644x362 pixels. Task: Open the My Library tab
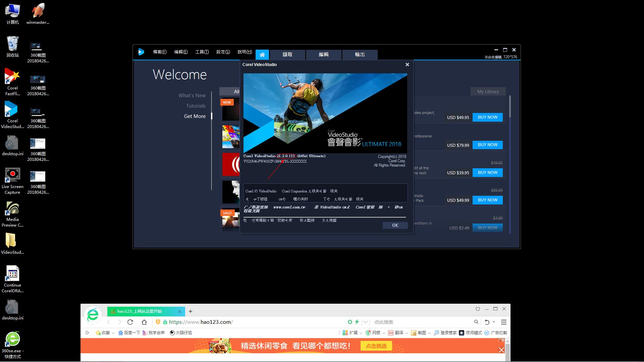(x=488, y=92)
